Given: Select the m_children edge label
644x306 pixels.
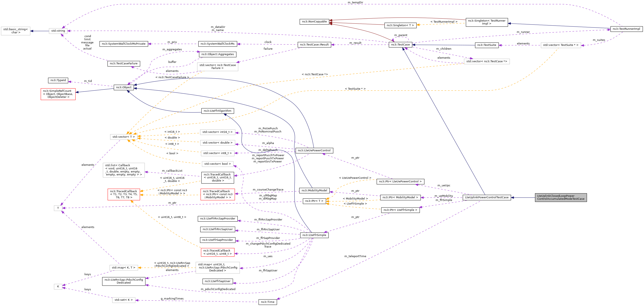Looking at the screenshot, I should point(444,49).
